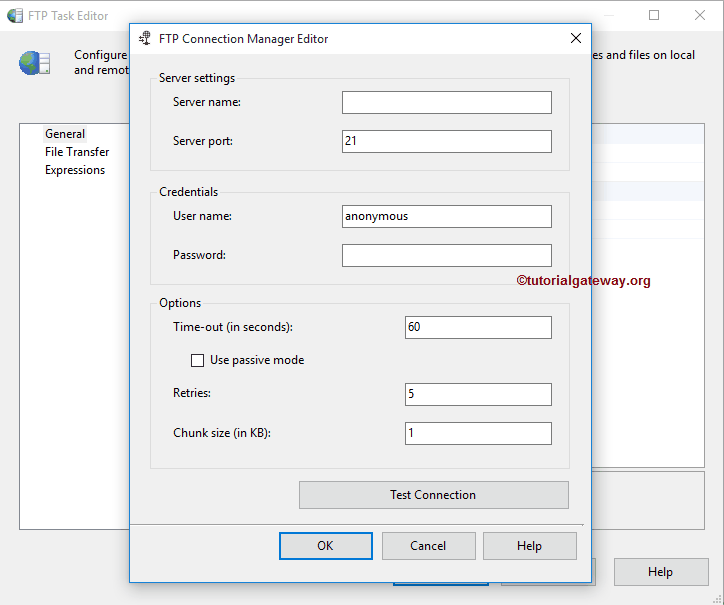Maximize the FTP Task Editor window
Viewport: 724px width, 605px height.
coord(654,15)
